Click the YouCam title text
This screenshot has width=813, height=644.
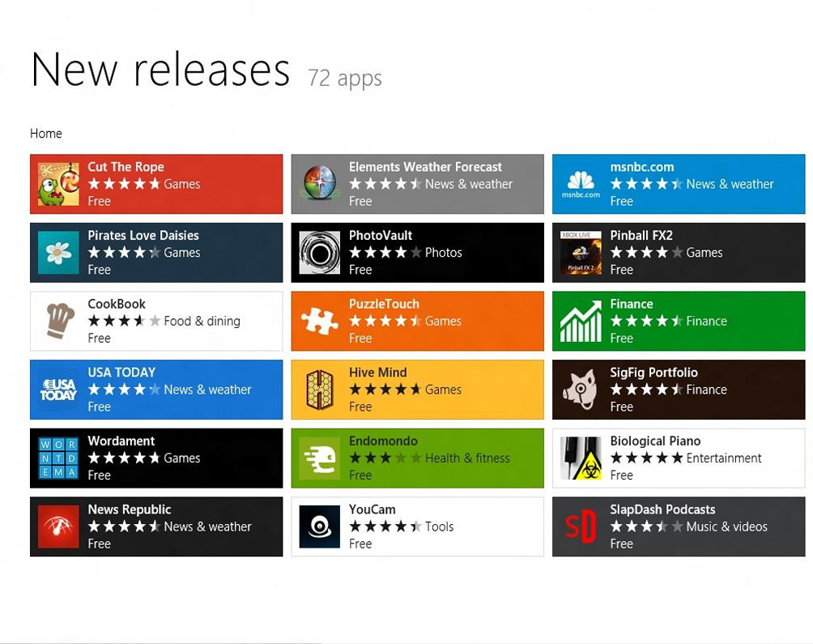(x=372, y=510)
